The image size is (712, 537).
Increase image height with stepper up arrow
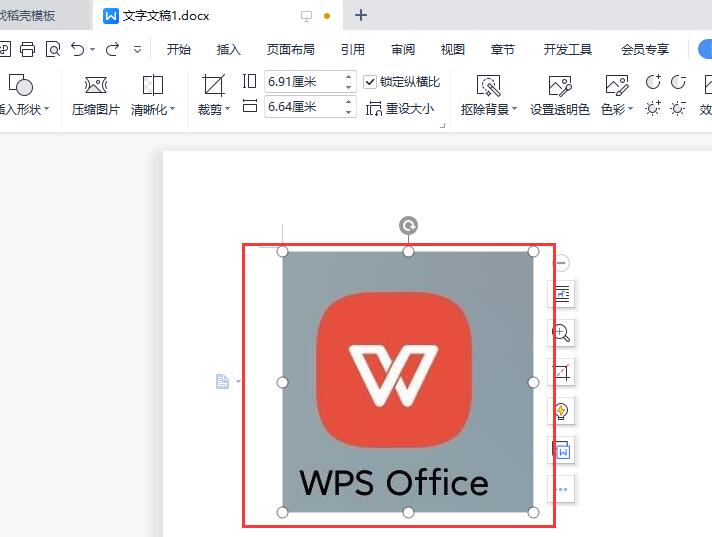pyautogui.click(x=349, y=77)
